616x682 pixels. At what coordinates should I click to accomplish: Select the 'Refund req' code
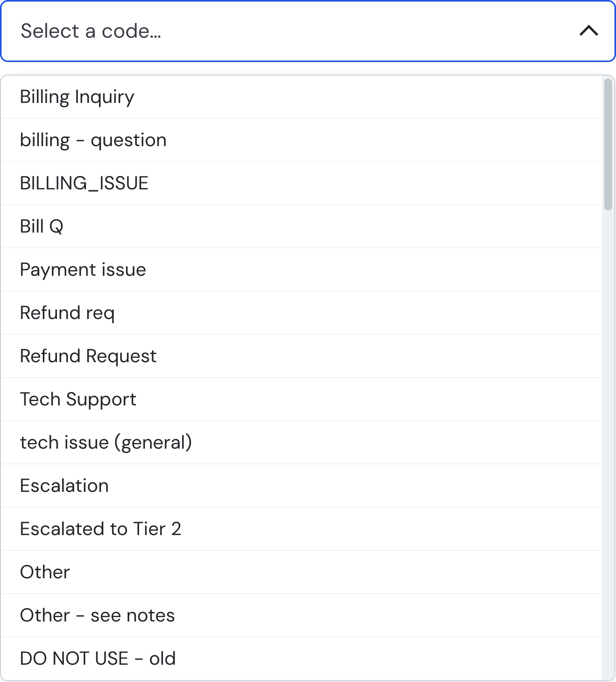tap(301, 313)
